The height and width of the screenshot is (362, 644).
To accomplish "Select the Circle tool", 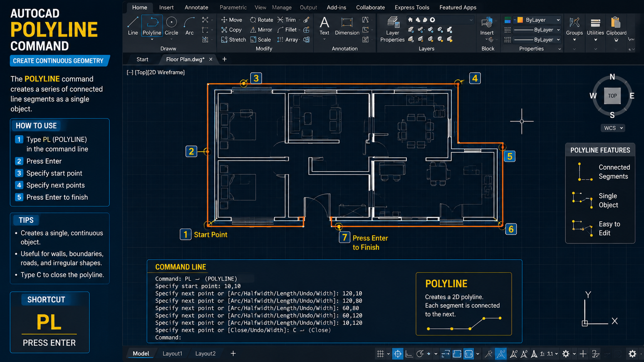I will click(x=171, y=26).
